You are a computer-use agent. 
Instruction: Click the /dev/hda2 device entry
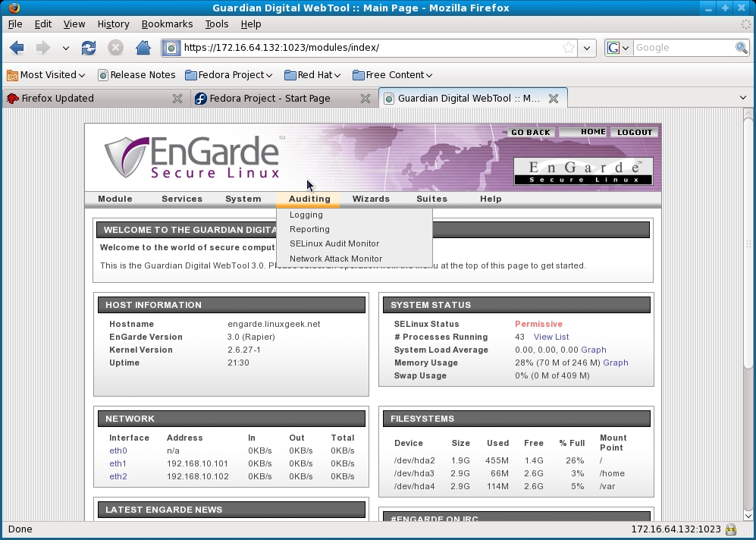(414, 460)
